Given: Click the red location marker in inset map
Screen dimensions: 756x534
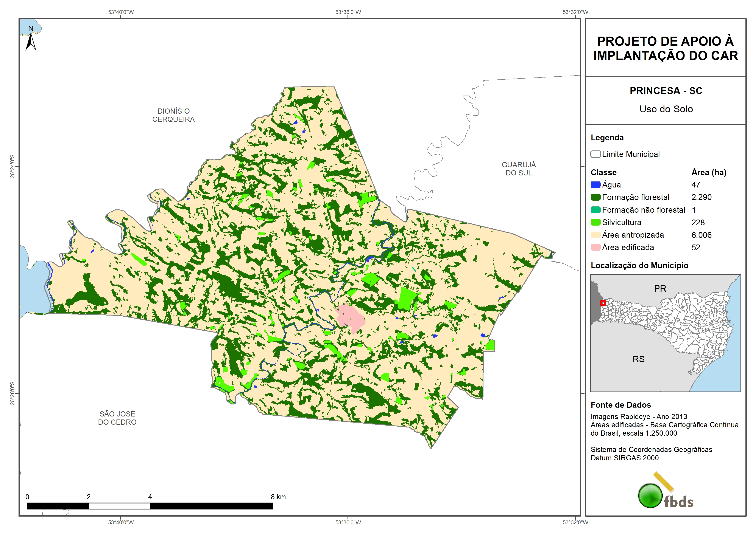Looking at the screenshot, I should [603, 303].
